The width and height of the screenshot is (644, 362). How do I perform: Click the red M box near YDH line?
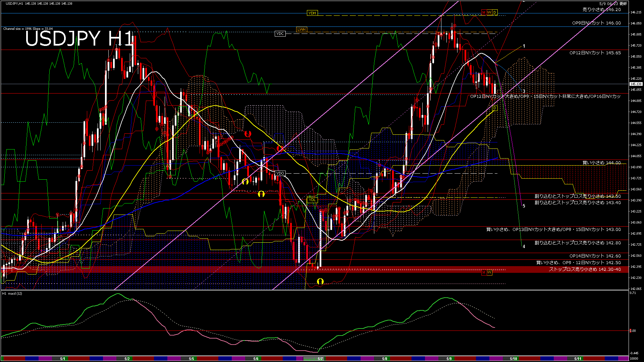coord(484,12)
